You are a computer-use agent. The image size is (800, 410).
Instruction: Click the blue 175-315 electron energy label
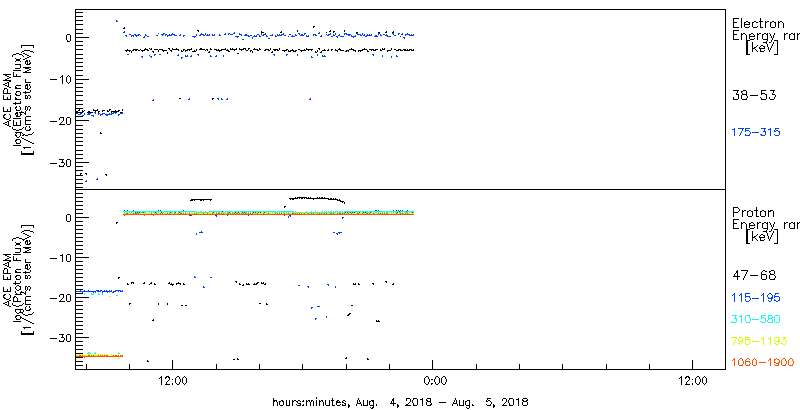pyautogui.click(x=756, y=133)
